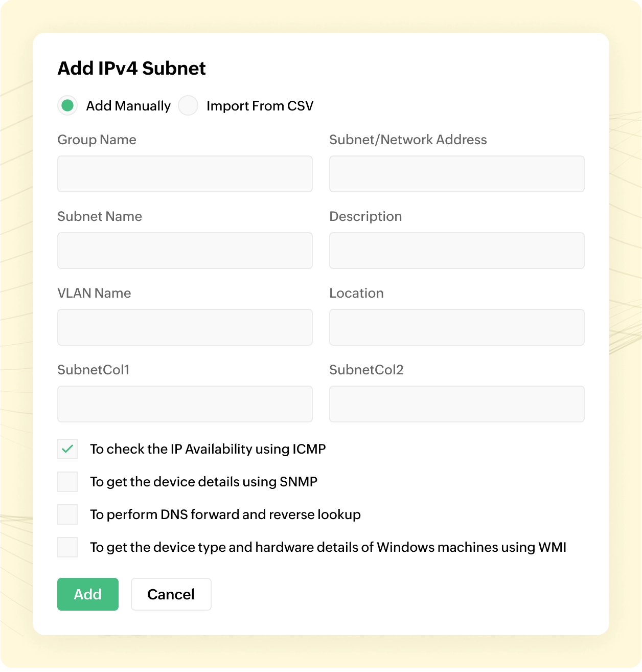Focus the Description text box
Image resolution: width=642 pixels, height=672 pixels.
pos(456,251)
